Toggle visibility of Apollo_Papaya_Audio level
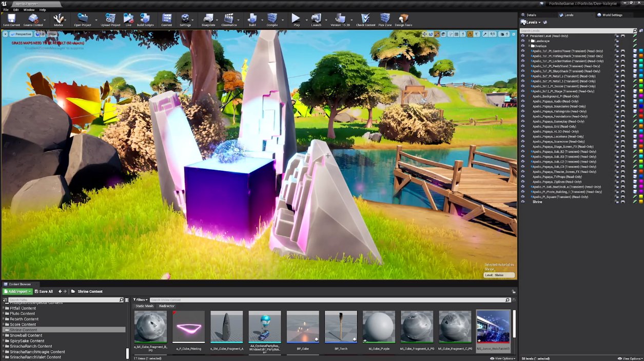 click(523, 102)
